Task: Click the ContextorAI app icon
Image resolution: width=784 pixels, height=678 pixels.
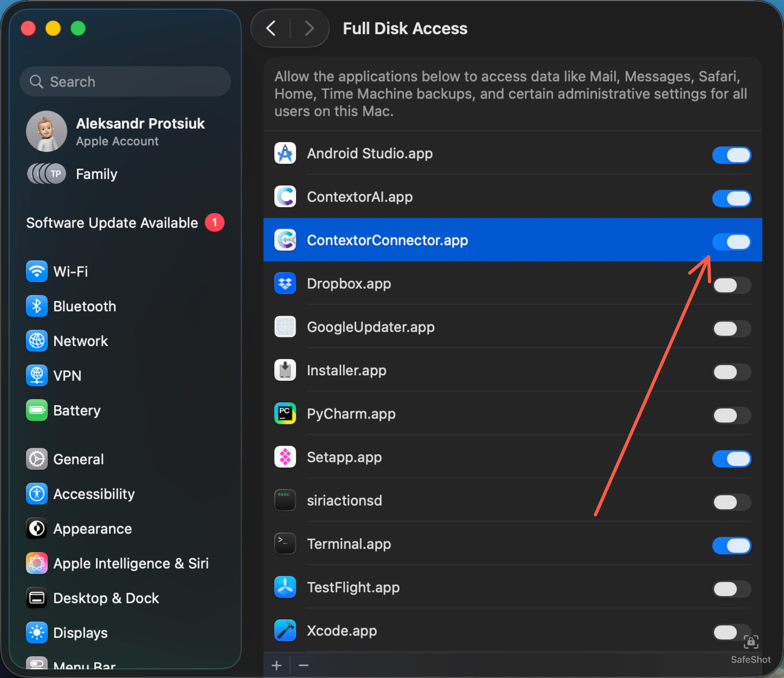Action: click(x=285, y=196)
